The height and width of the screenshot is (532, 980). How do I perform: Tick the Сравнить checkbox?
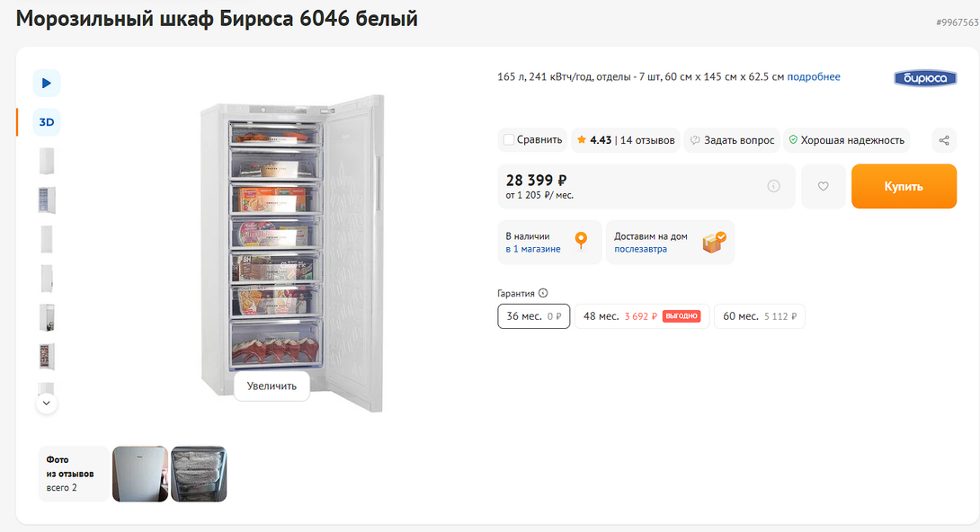point(509,140)
